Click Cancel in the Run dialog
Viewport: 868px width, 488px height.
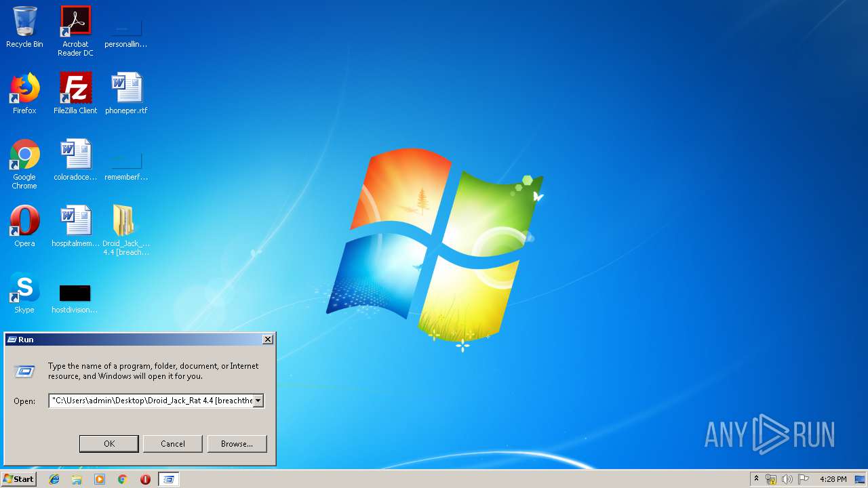[x=173, y=444]
